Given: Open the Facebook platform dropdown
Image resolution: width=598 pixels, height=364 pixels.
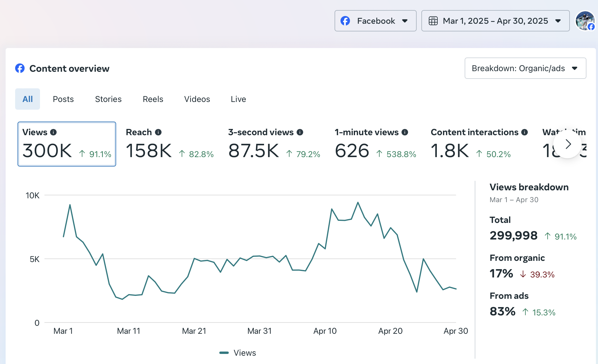Looking at the screenshot, I should point(375,21).
